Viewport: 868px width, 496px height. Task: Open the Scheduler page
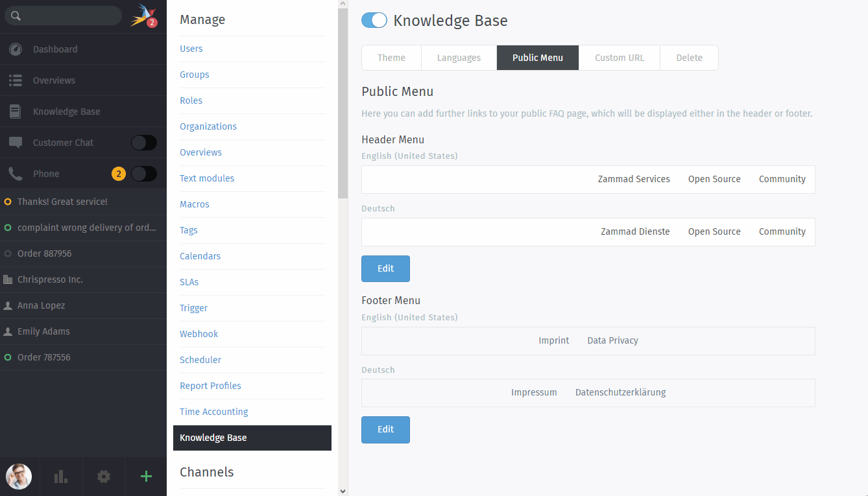click(x=200, y=360)
